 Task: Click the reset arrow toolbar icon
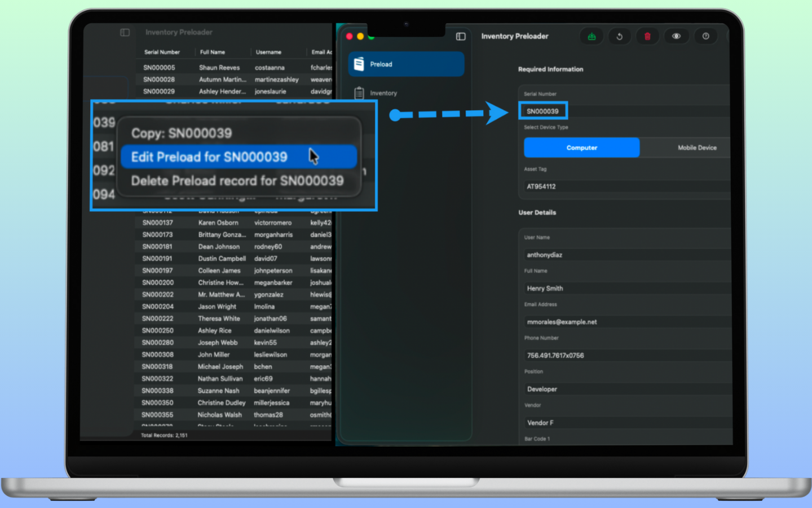[619, 37]
